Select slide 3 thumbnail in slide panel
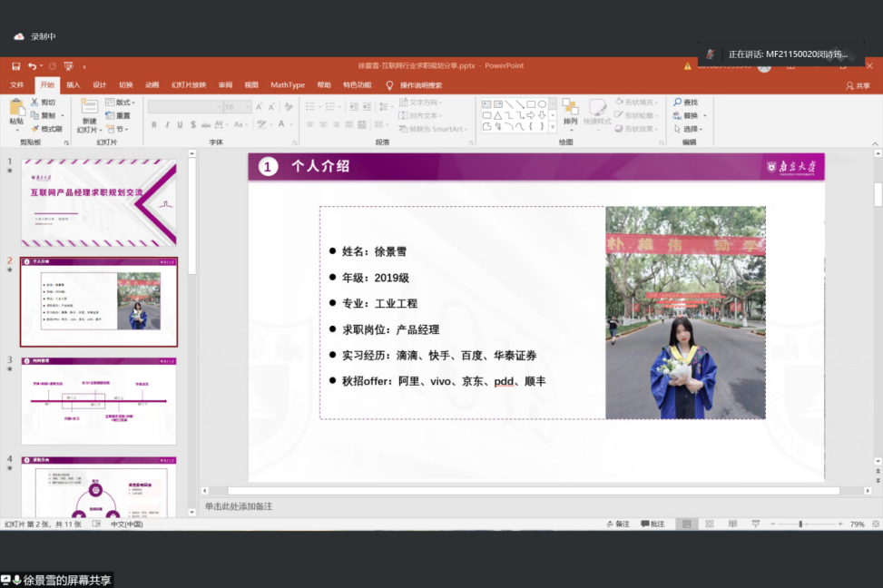883x588 pixels. (98, 400)
